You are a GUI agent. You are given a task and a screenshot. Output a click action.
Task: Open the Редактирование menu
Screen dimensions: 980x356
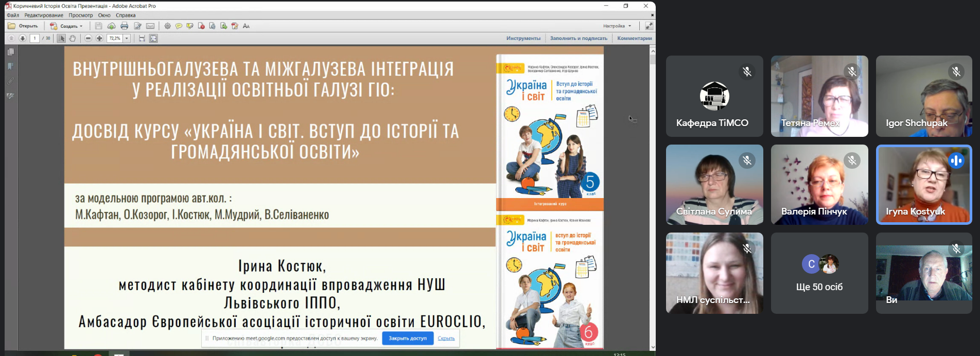44,15
